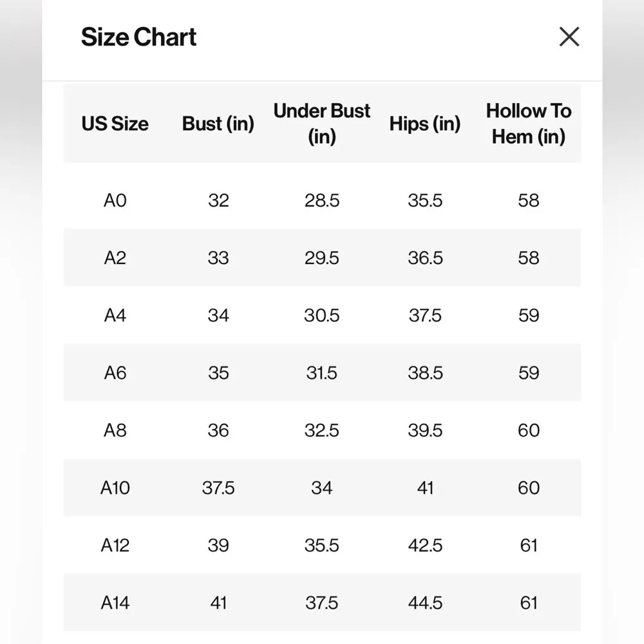The width and height of the screenshot is (644, 644).
Task: Click the Hips (in) column header
Action: [x=425, y=124]
